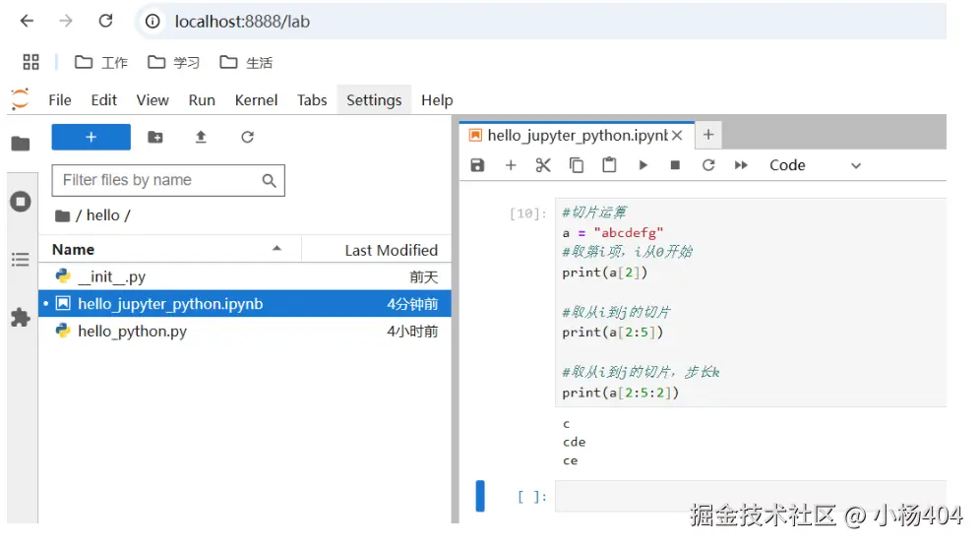This screenshot has height=546, width=980.
Task: Go back using browser back arrow
Action: point(27,22)
